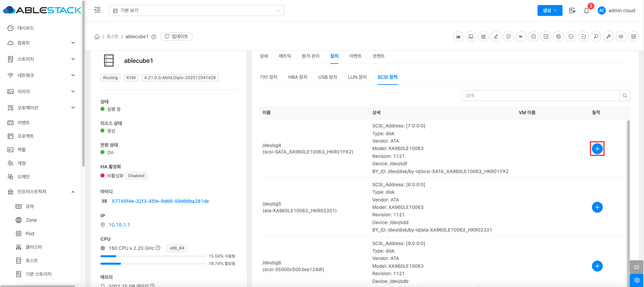Viewport: 644px width, 287px height.
Task: Open the 10.10.1.1 IP address link
Action: click(119, 225)
